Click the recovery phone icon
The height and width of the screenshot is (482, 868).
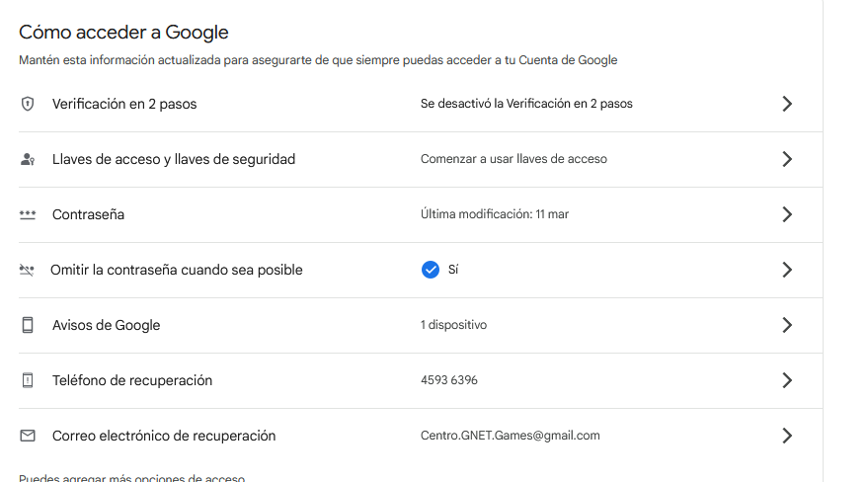(x=28, y=380)
